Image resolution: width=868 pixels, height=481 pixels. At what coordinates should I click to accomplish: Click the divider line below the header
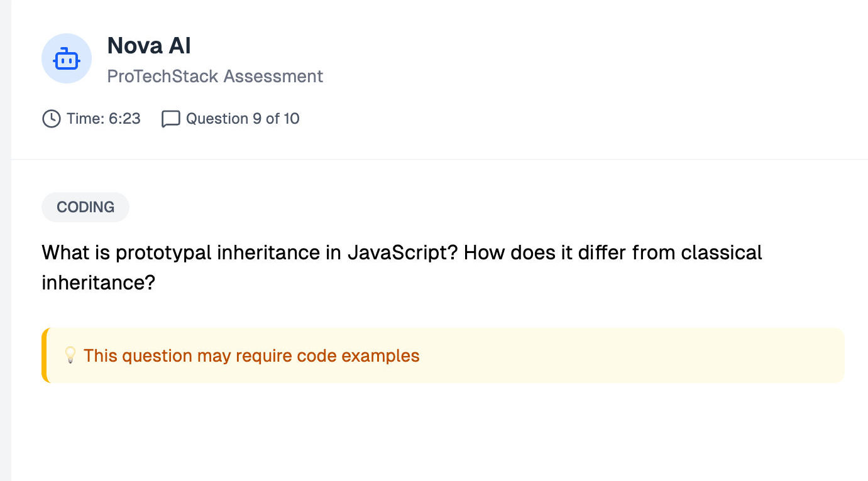point(439,159)
